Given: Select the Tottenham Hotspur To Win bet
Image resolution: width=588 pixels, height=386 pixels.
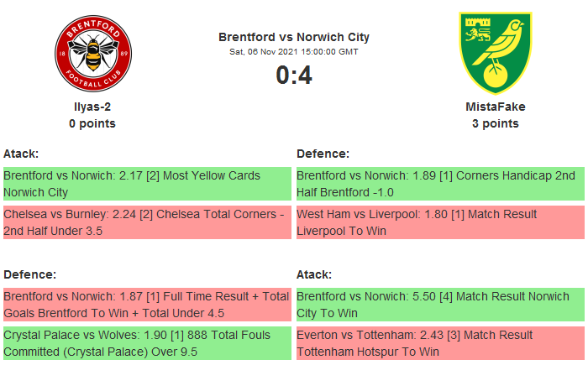Looking at the screenshot, I should (440, 343).
